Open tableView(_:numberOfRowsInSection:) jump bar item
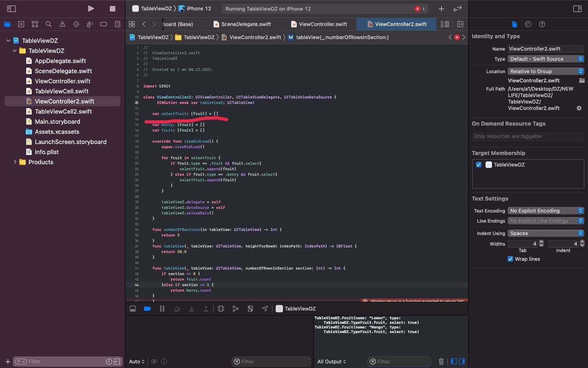 [x=338, y=37]
